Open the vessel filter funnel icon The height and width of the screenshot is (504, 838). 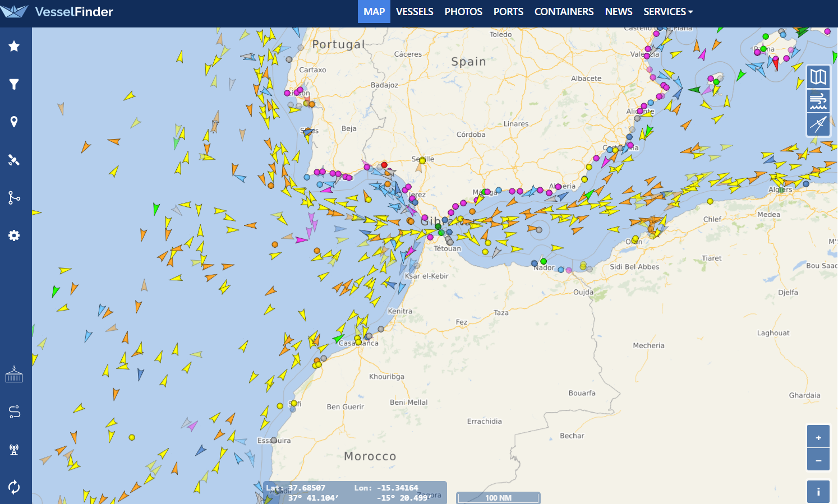[14, 84]
